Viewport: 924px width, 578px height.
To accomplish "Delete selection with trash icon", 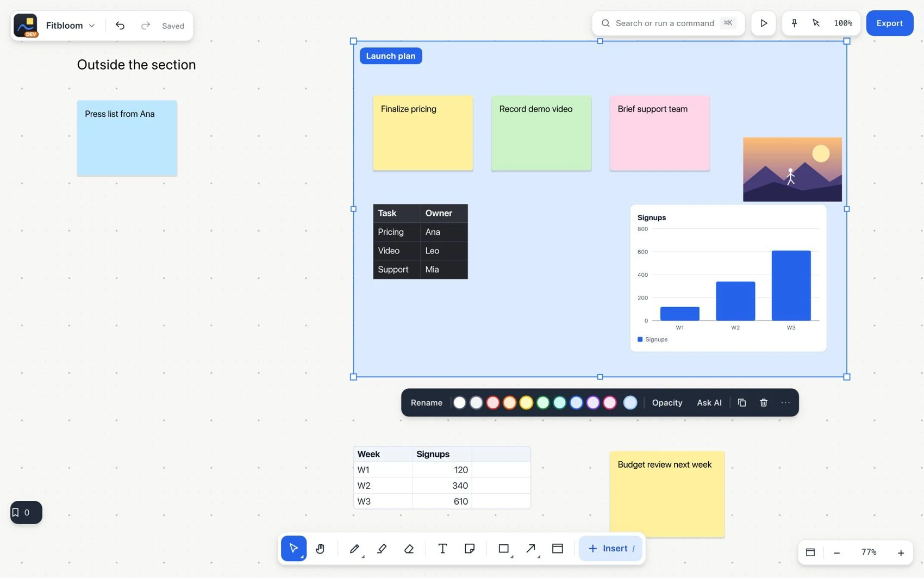I will coord(764,402).
